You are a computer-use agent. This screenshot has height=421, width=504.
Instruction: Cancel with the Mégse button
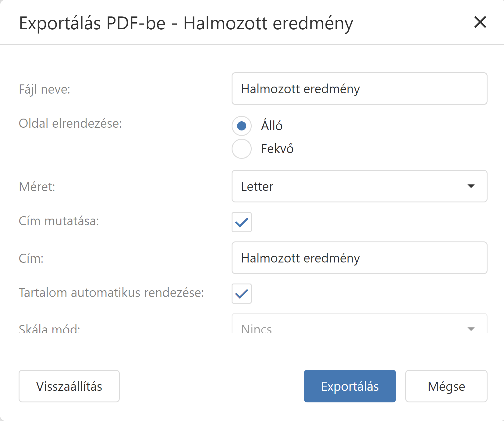click(x=446, y=386)
